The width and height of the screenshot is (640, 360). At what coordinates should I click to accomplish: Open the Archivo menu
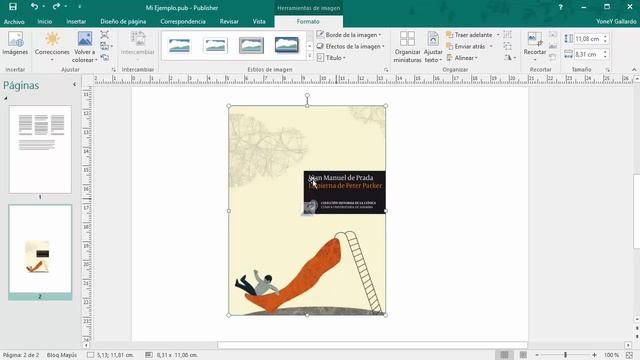[14, 22]
